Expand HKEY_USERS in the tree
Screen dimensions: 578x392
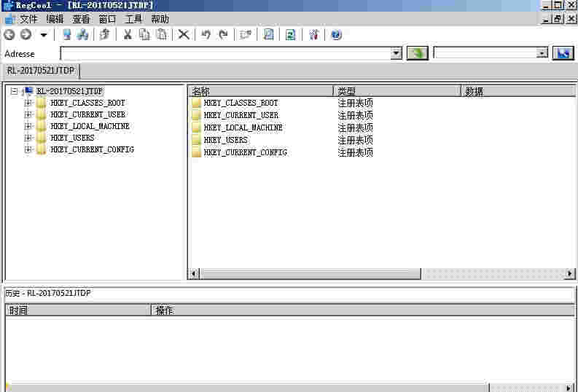point(27,138)
